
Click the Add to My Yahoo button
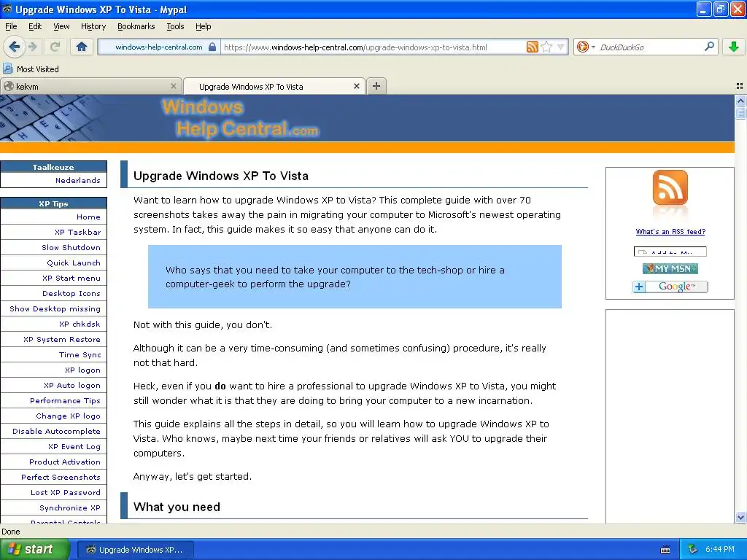pyautogui.click(x=670, y=252)
